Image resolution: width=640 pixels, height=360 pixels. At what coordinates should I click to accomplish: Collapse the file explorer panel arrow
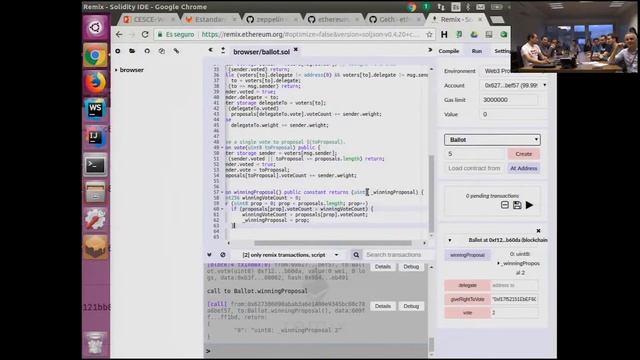click(211, 50)
